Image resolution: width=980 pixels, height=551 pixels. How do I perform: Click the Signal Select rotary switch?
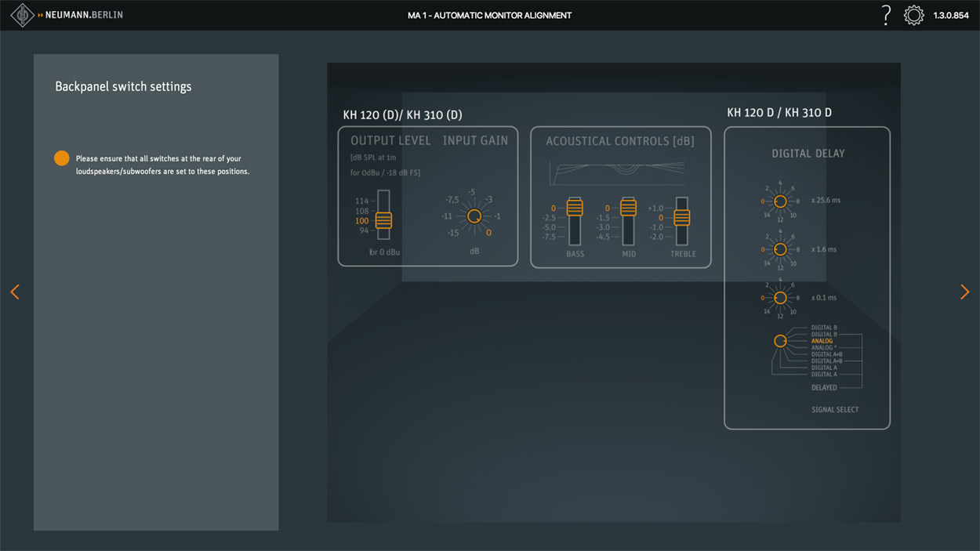[780, 341]
